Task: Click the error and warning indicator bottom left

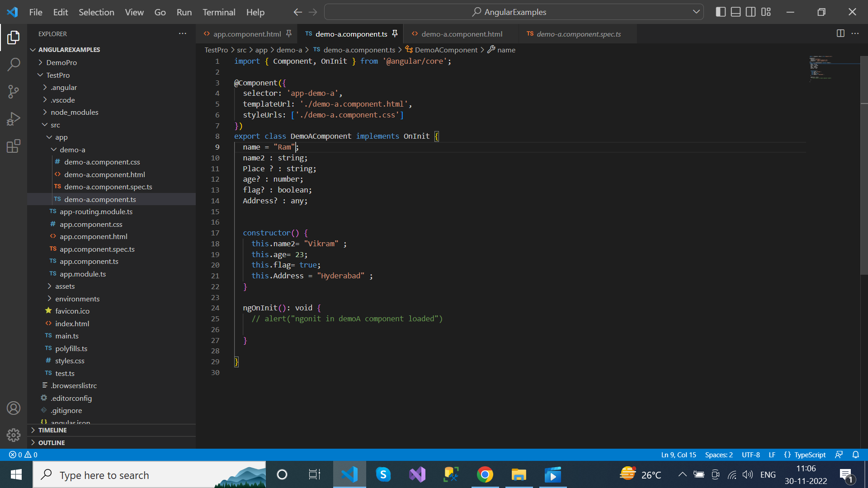Action: point(21,455)
